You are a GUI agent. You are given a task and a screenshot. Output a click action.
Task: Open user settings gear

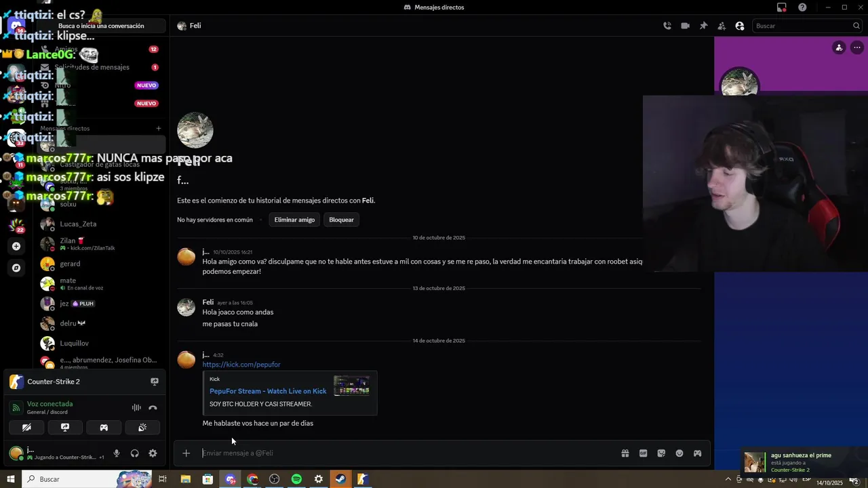[153, 453]
